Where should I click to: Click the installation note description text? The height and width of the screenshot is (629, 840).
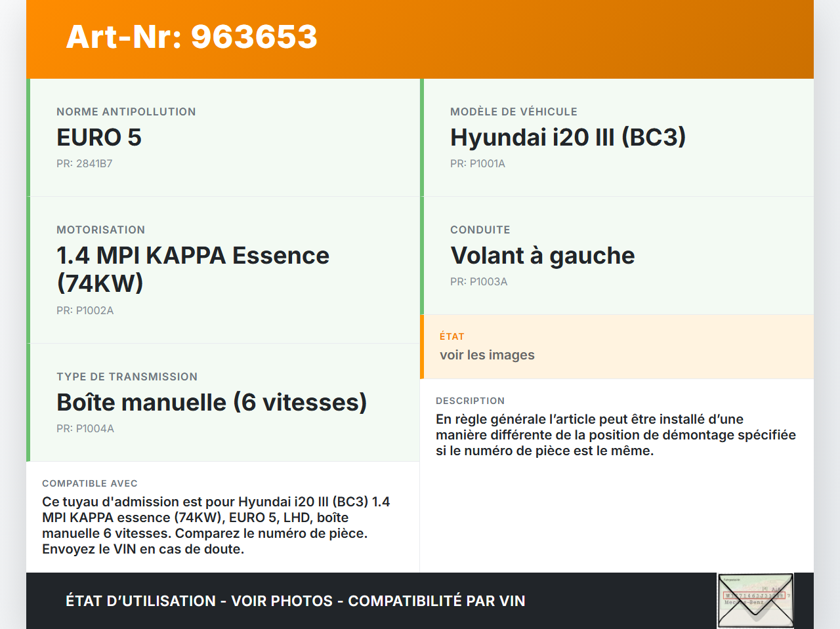pyautogui.click(x=616, y=434)
